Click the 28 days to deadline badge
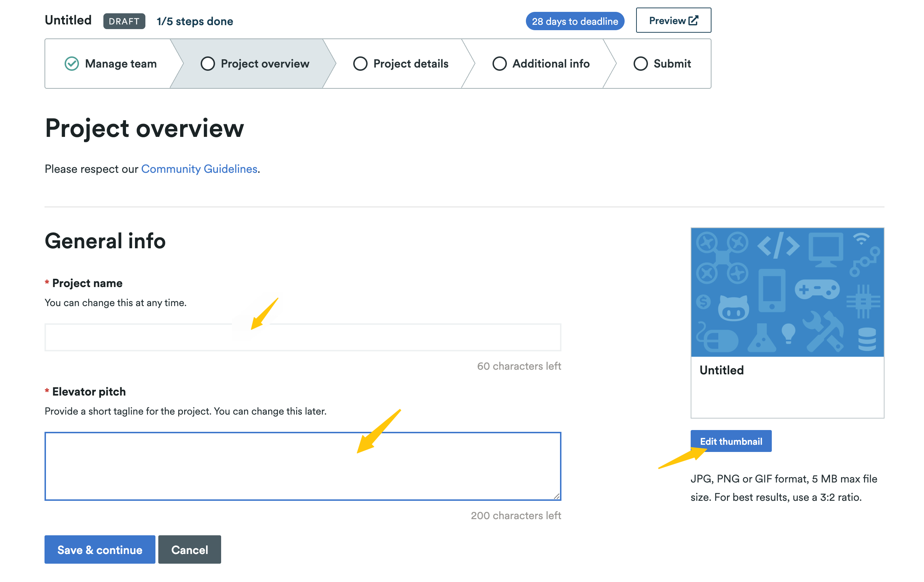 (x=574, y=21)
